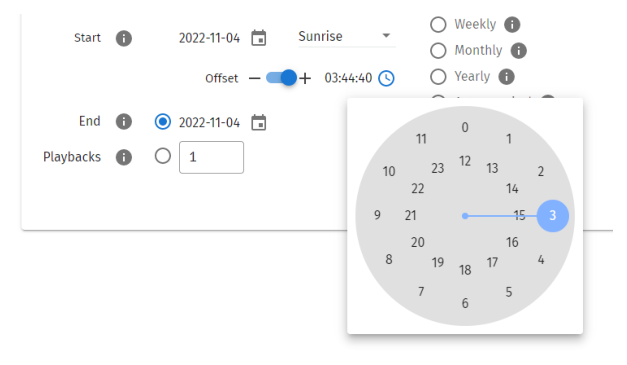627x365 pixels.
Task: Pick hour 5 on the clock
Action: 509,292
